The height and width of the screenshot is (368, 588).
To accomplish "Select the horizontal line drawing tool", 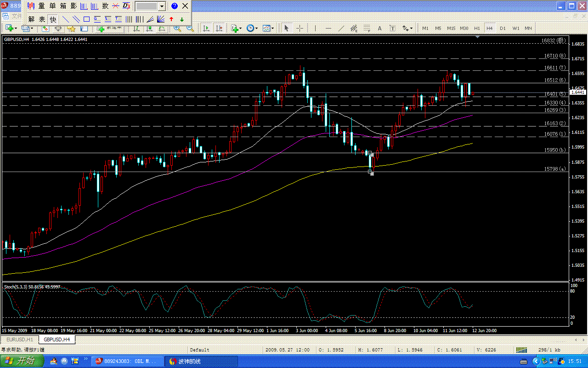I will [328, 28].
